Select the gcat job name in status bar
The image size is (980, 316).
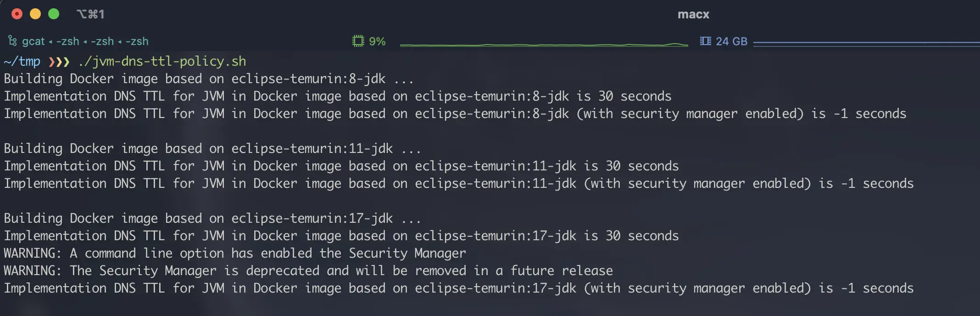pyautogui.click(x=33, y=41)
